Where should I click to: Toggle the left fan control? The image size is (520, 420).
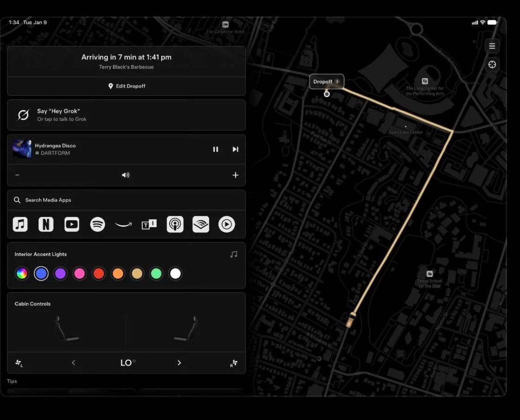(x=19, y=363)
